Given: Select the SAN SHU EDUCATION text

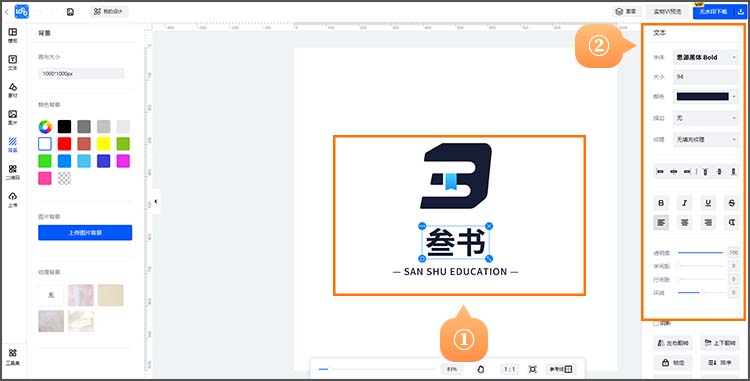Looking at the screenshot, I should [x=455, y=272].
